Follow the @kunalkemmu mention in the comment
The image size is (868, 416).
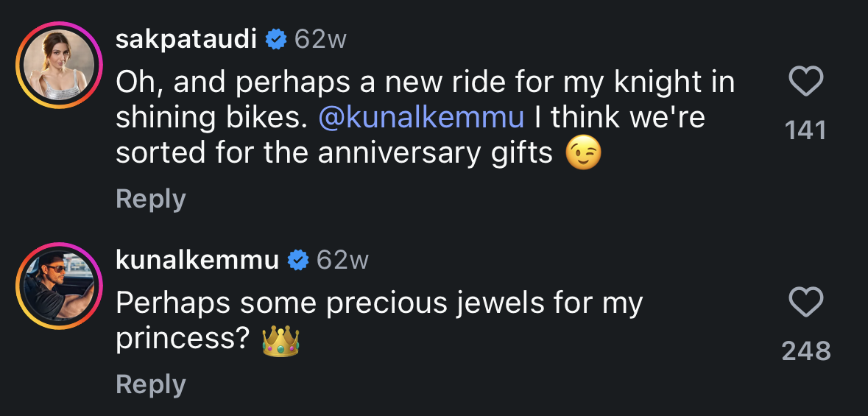(x=421, y=117)
